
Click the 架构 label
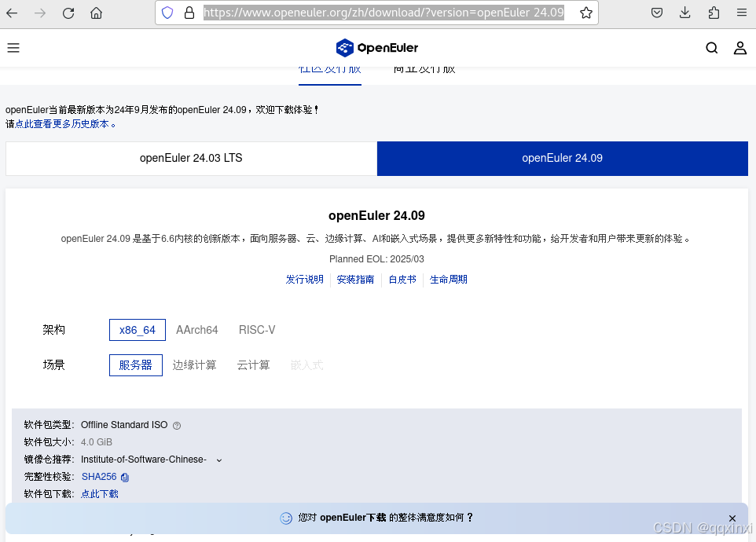tap(53, 330)
